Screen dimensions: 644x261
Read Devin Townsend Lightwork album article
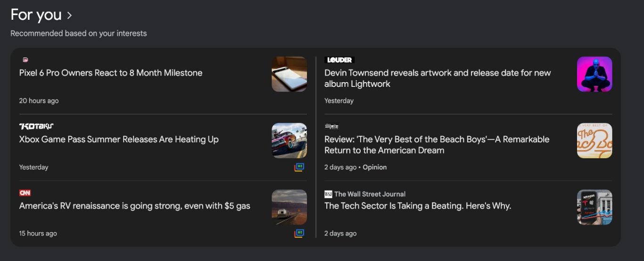point(437,78)
